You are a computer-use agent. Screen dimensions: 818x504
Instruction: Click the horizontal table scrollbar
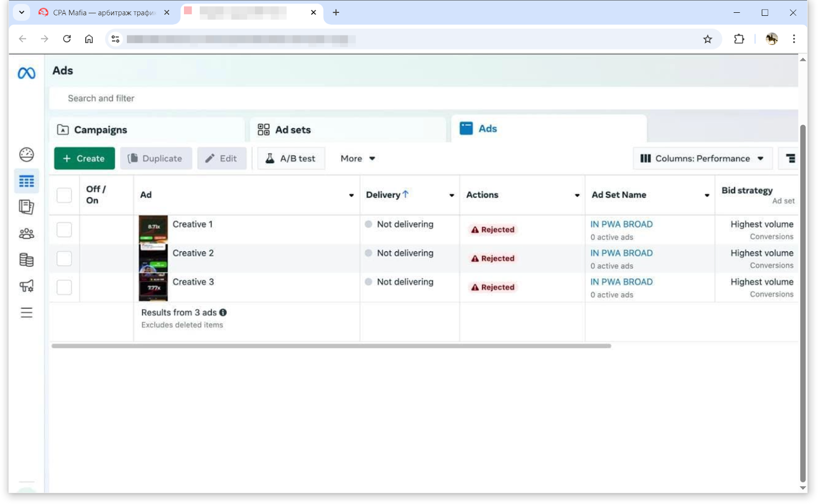[x=331, y=346]
